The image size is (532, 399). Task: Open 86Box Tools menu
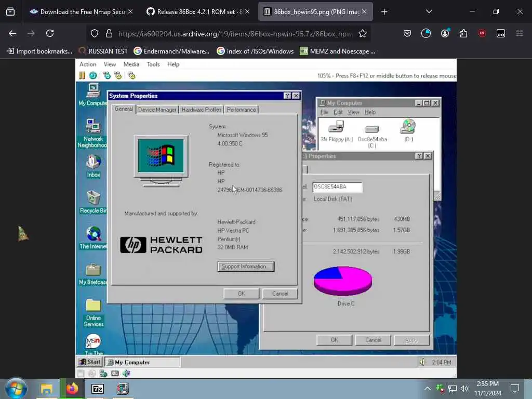click(x=153, y=64)
